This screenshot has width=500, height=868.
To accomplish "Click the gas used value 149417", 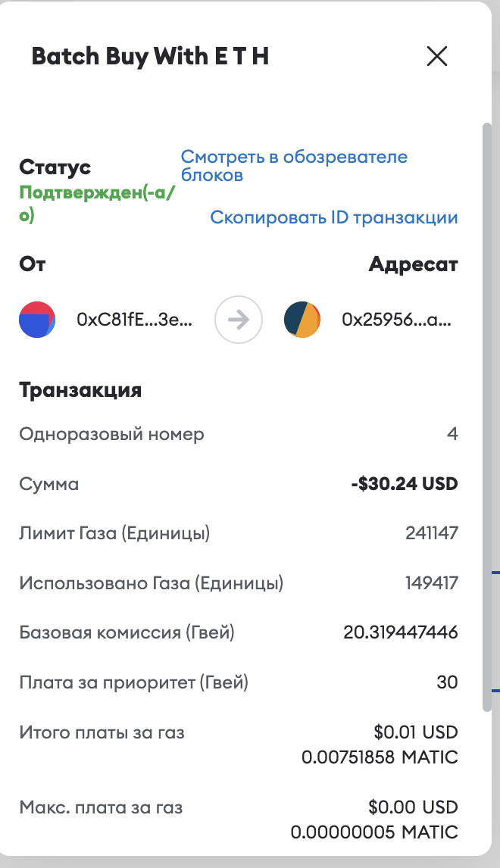I will coord(432,583).
